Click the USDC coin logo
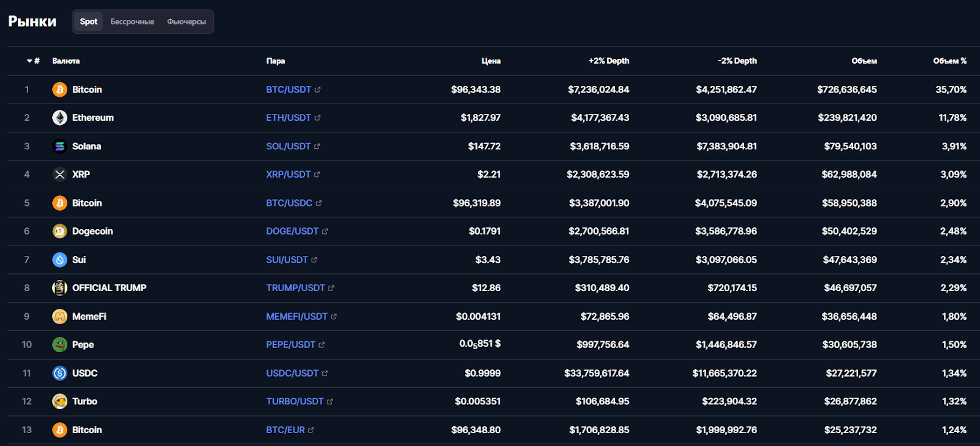This screenshot has width=980, height=446. point(59,373)
